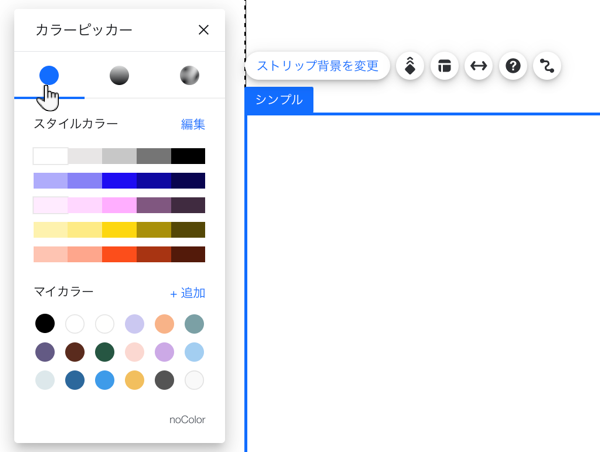
Task: Click the connect path icon
Action: pyautogui.click(x=547, y=66)
